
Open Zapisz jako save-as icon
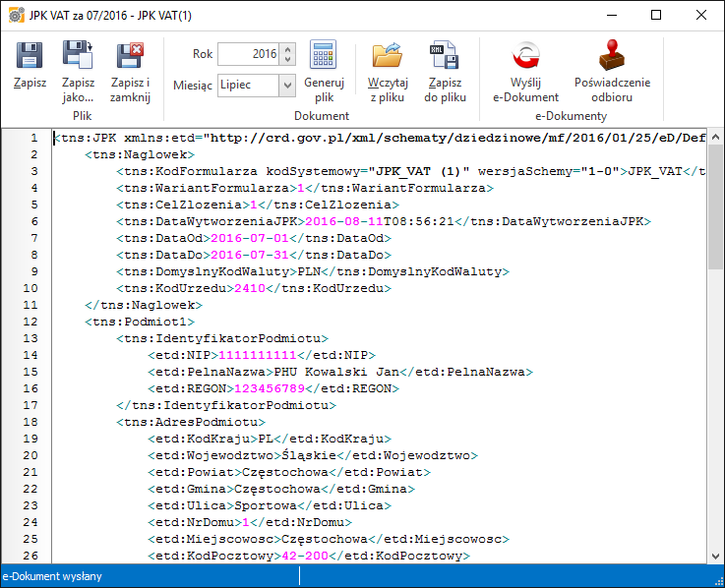pos(78,55)
